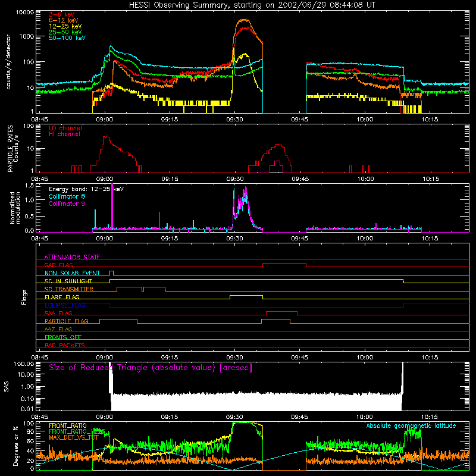Click the ATTENUATOR_STATE flag label
Screen dimensions: 476x476
(x=72, y=257)
